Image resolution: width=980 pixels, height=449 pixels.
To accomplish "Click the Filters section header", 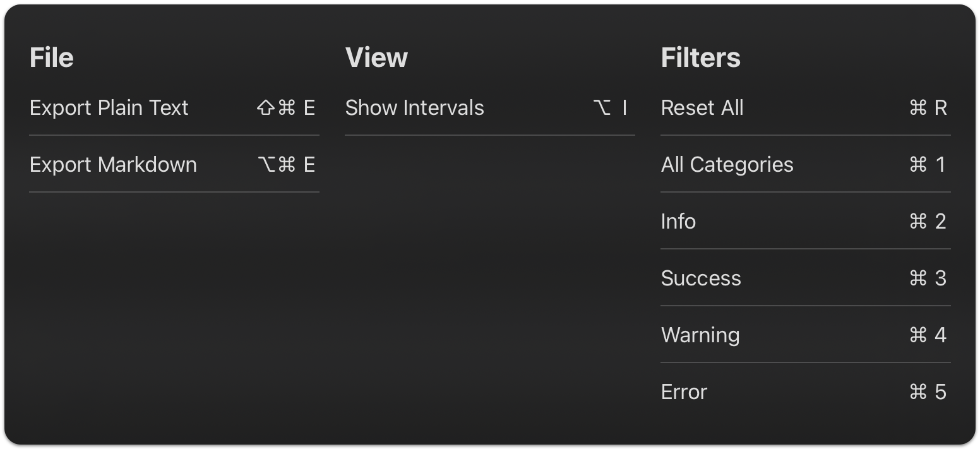I will pyautogui.click(x=701, y=57).
